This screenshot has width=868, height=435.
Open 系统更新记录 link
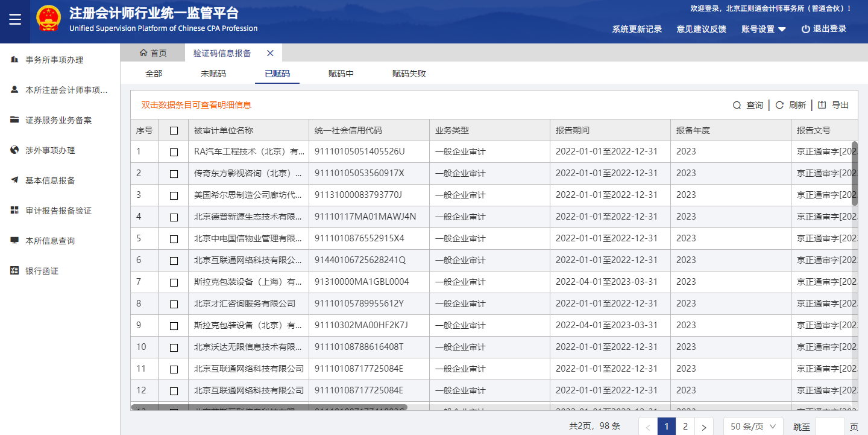click(637, 29)
